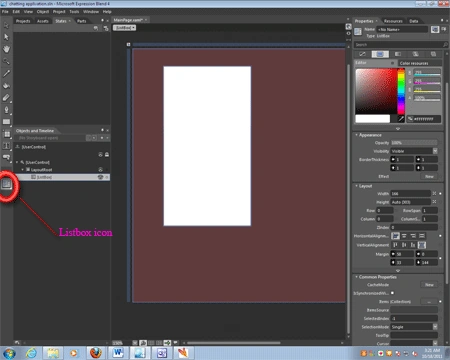Open the Window menu
This screenshot has height=360, width=450.
(91, 12)
